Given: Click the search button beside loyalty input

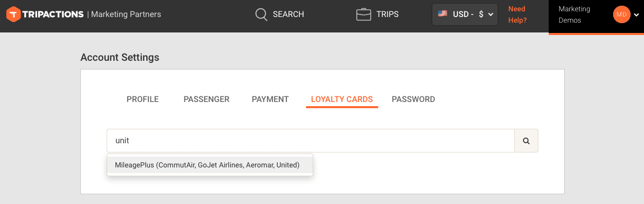Looking at the screenshot, I should coord(526,141).
